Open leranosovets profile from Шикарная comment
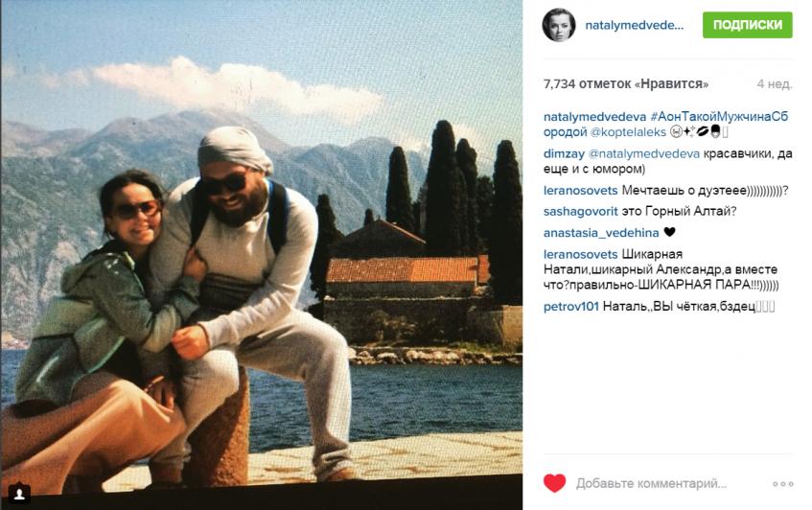The height and width of the screenshot is (510, 812). (581, 254)
